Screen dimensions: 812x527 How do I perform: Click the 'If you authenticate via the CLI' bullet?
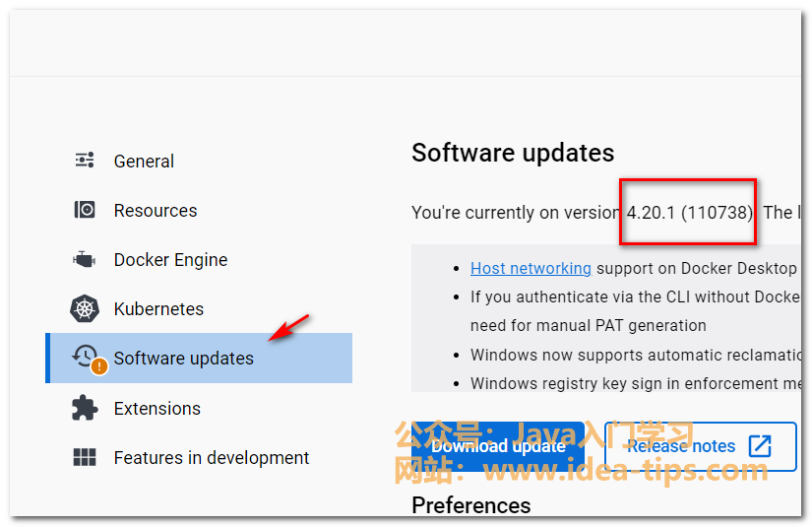pyautogui.click(x=636, y=296)
